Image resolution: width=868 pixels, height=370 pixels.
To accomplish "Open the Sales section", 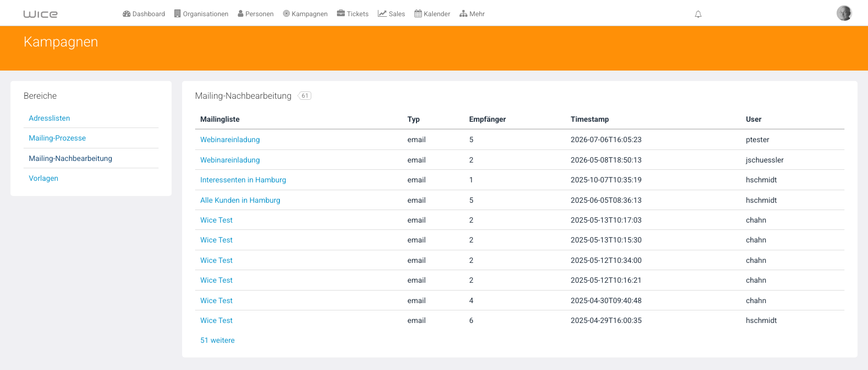I will (x=391, y=14).
